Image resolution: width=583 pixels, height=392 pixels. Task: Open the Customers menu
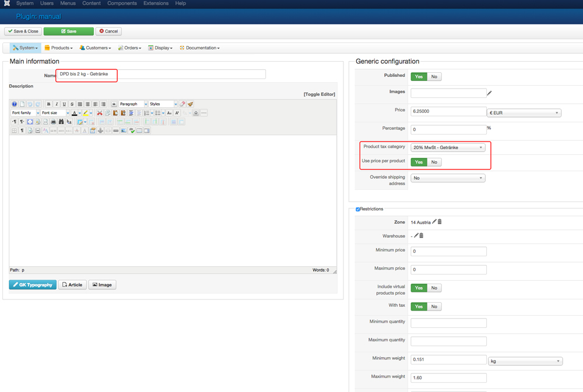pos(95,48)
